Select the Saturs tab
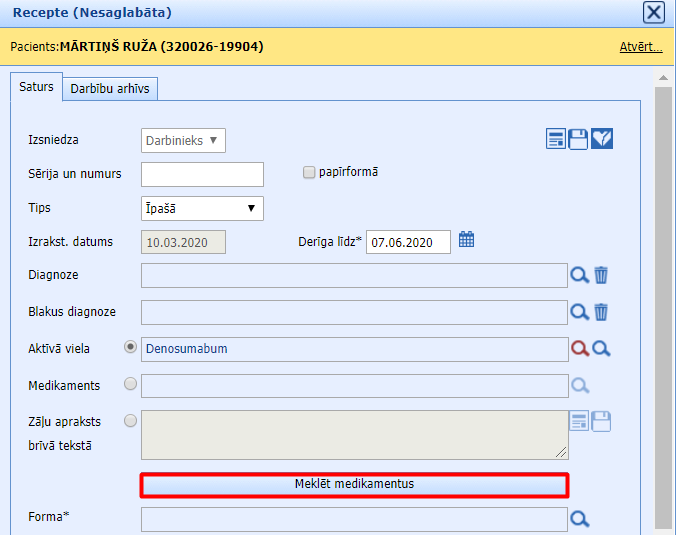This screenshot has height=535, width=676. tap(36, 87)
